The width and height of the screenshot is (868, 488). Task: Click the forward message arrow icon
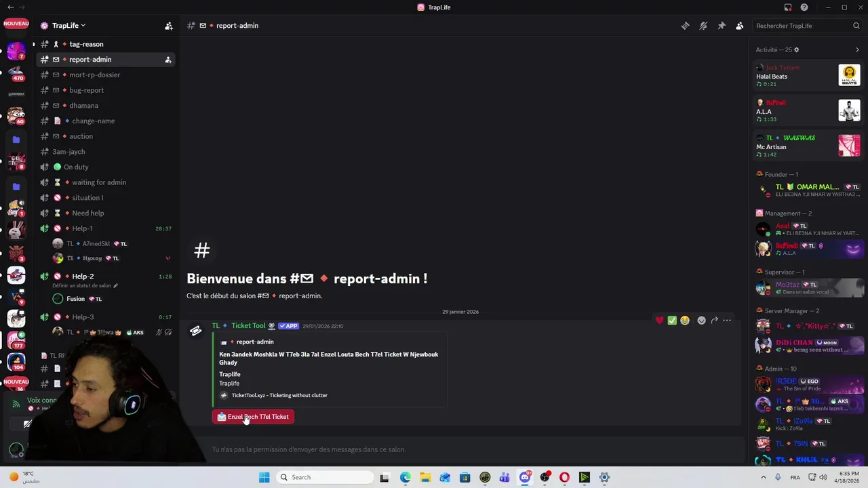pos(714,321)
